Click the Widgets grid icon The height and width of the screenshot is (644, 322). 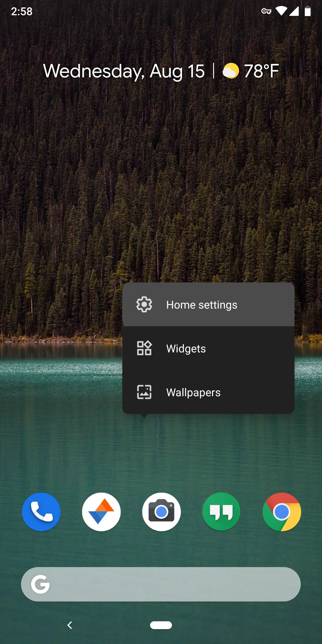point(144,348)
